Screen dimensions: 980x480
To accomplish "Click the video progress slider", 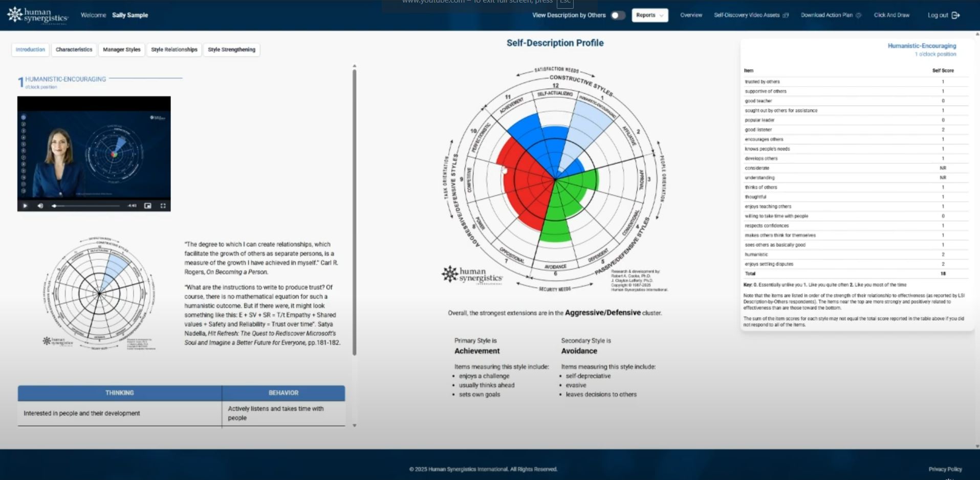I will [87, 206].
